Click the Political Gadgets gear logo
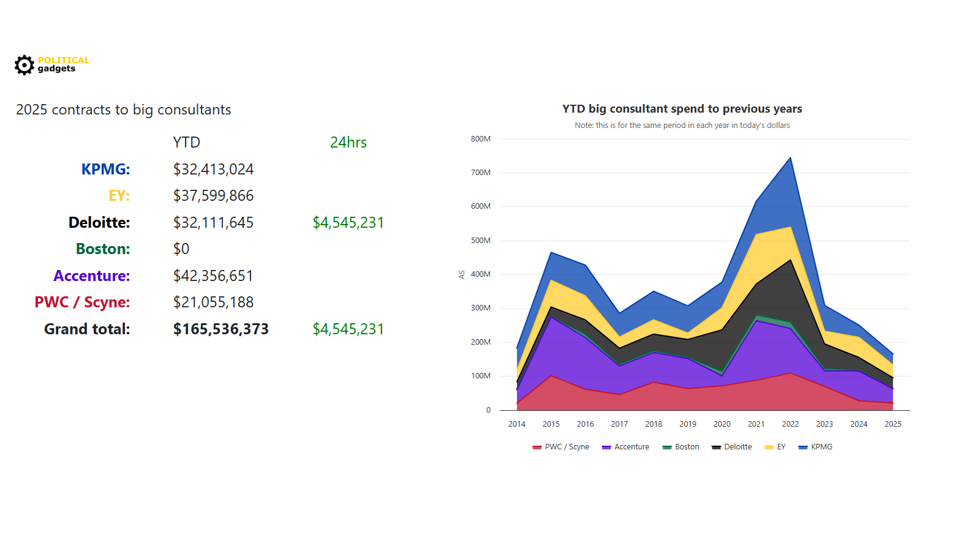The width and height of the screenshot is (980, 551). point(24,65)
